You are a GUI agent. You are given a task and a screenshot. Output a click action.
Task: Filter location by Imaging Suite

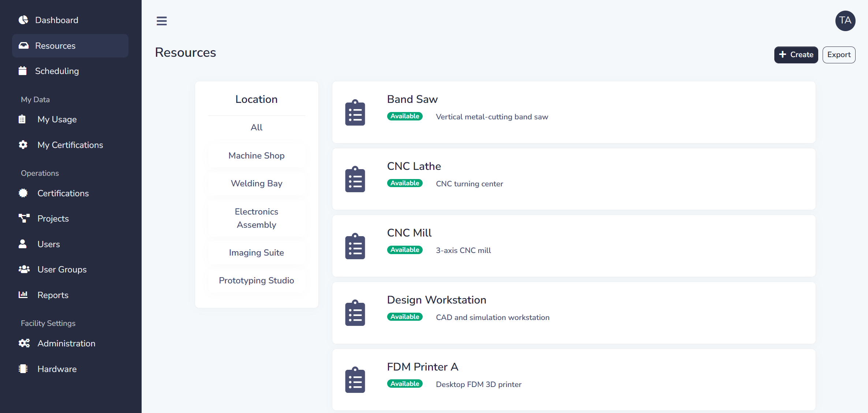pyautogui.click(x=257, y=253)
